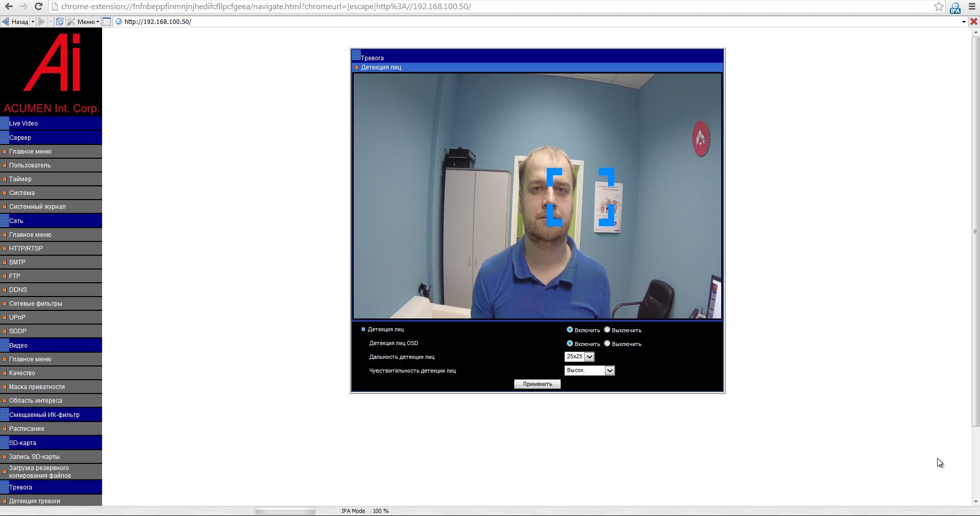The width and height of the screenshot is (980, 516).
Task: Click the status bar progress bar
Action: [285, 511]
